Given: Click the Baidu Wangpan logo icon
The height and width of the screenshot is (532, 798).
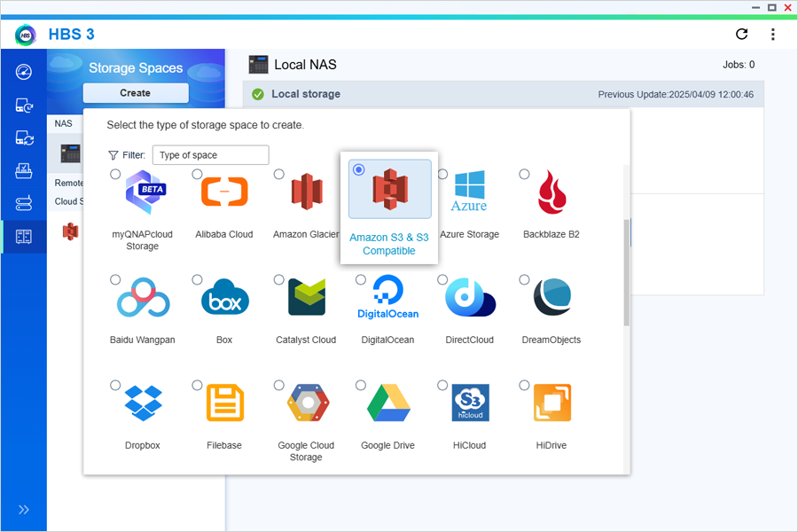Looking at the screenshot, I should (143, 297).
